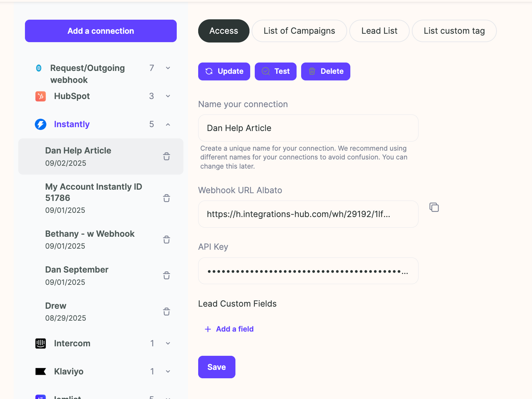This screenshot has height=399, width=532.
Task: Click the Webhook URL Albato field
Action: (x=308, y=214)
